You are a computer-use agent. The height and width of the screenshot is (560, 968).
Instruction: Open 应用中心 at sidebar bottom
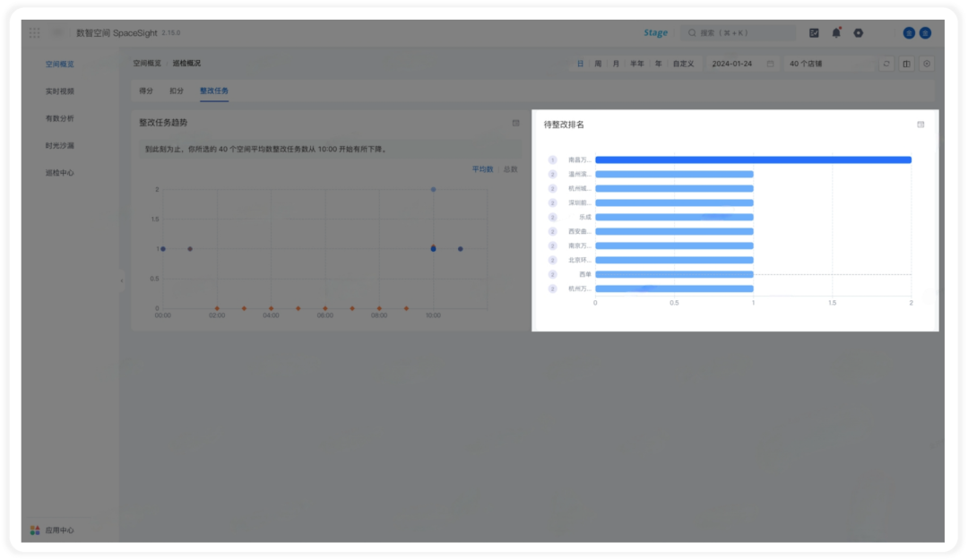click(59, 530)
